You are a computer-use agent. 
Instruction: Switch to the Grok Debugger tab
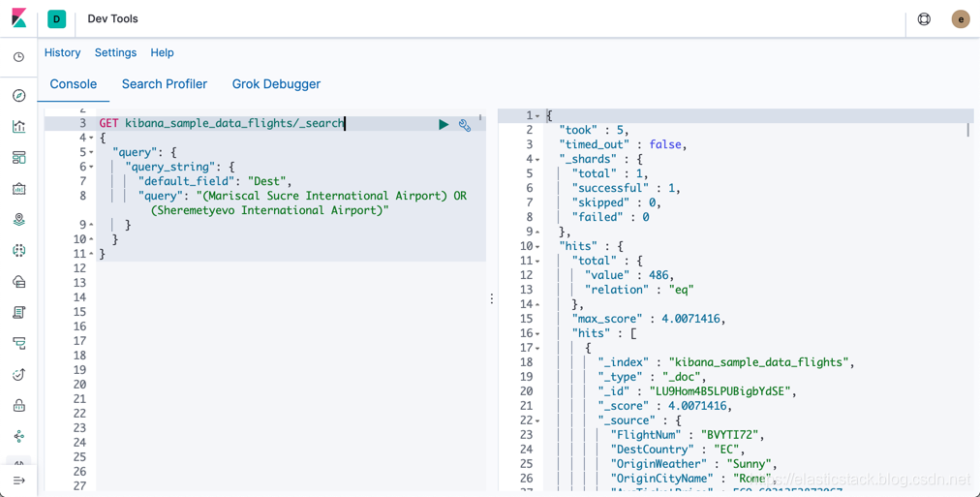click(x=276, y=84)
